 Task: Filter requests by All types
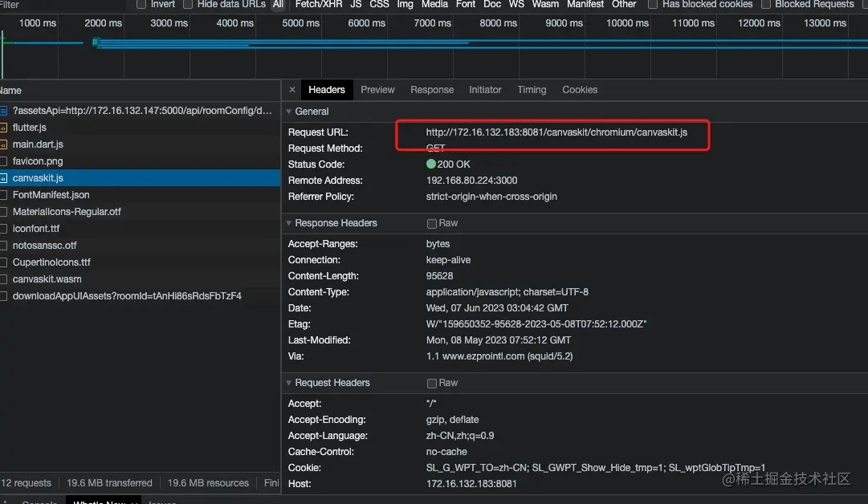(x=278, y=5)
